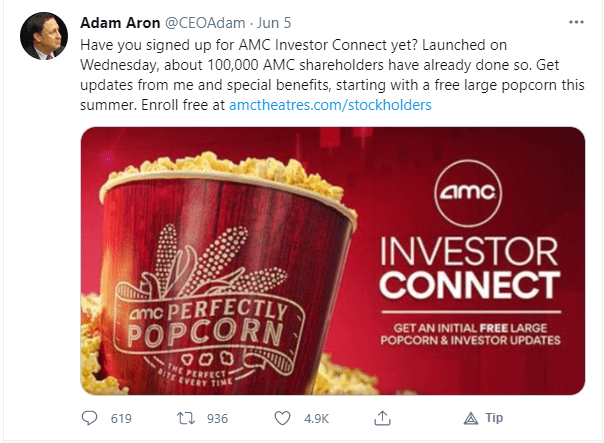The width and height of the screenshot is (604, 443).
Task: Click the free large popcorn caption in the image
Action: tap(470, 334)
